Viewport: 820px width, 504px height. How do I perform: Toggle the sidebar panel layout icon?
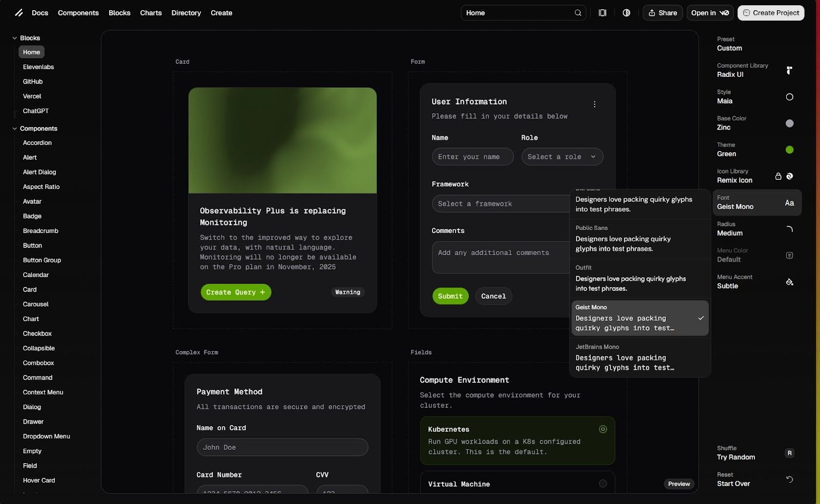(x=602, y=13)
